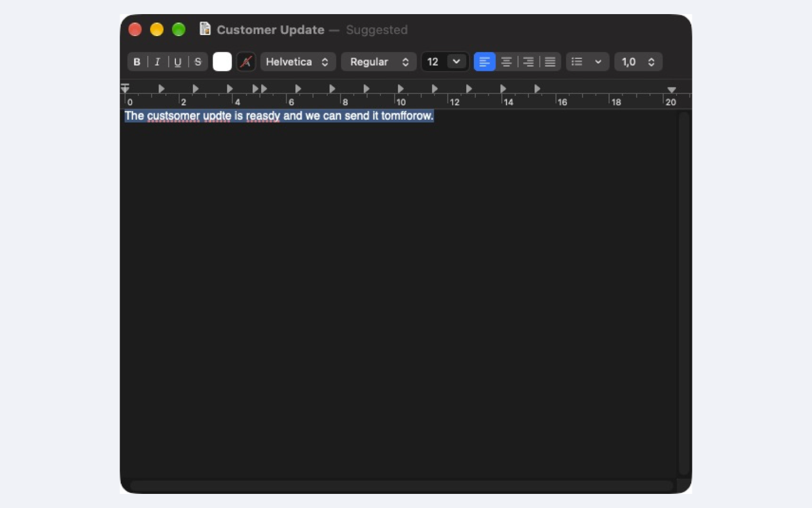Click the misspelled word reasdy
The image size is (812, 508).
click(x=263, y=116)
